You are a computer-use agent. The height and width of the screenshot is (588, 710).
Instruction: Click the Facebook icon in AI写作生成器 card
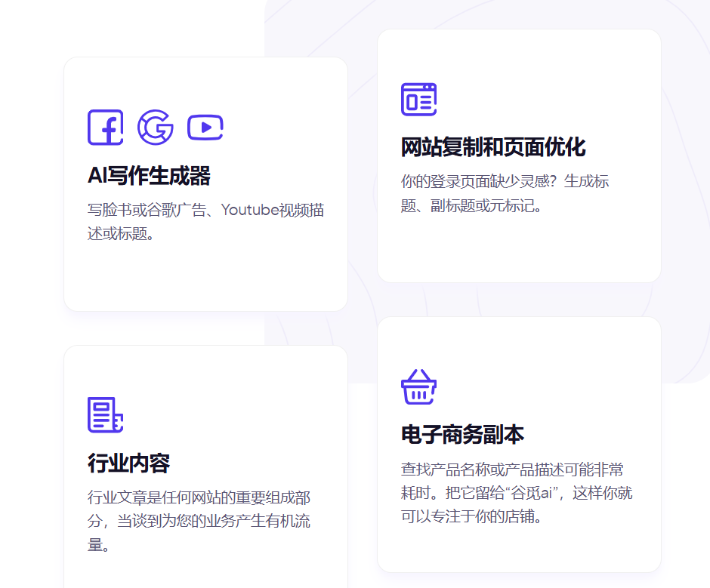pos(105,127)
